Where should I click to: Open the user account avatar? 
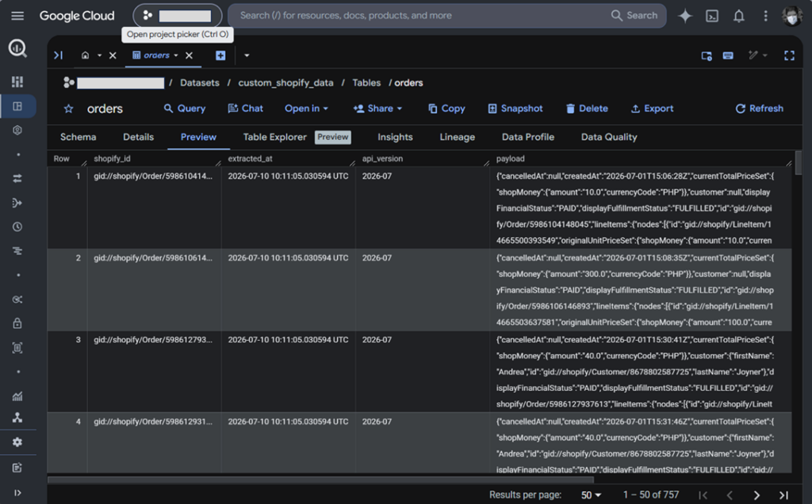(x=791, y=16)
